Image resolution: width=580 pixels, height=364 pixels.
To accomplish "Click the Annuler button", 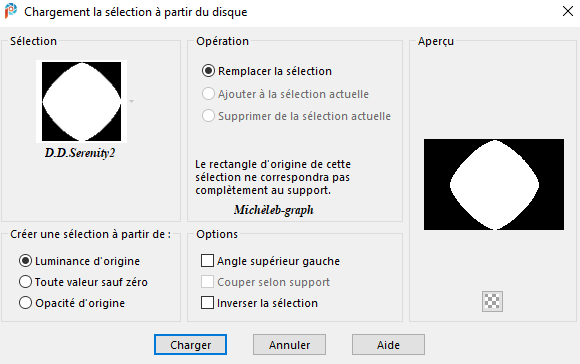I will pos(289,345).
